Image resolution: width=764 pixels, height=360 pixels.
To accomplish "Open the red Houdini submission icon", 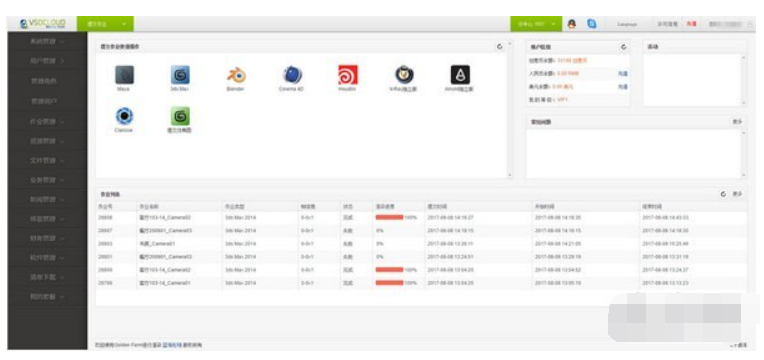I will (x=348, y=75).
